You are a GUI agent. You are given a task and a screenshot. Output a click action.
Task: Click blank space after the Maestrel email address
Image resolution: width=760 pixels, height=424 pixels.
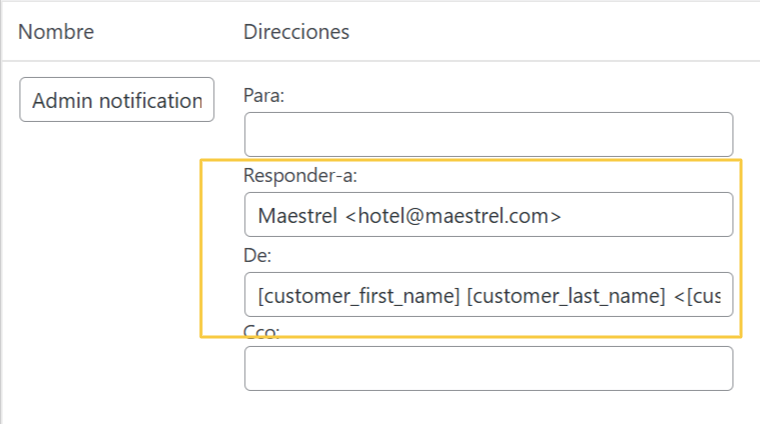point(650,215)
